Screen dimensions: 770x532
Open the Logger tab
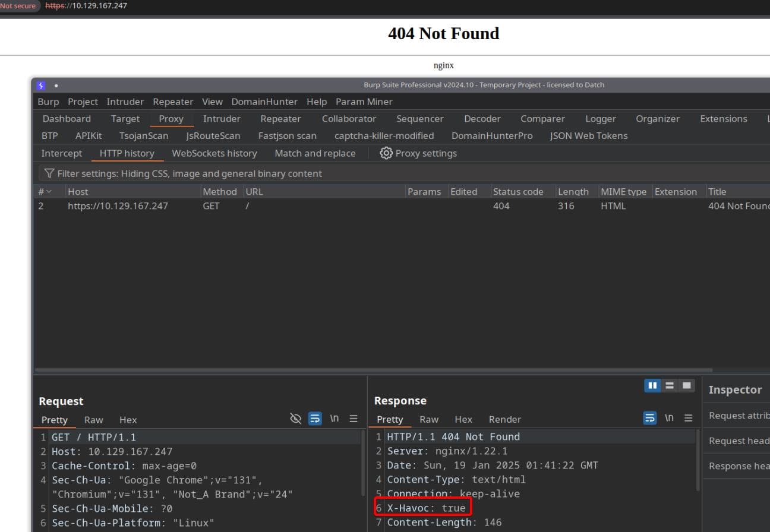click(x=601, y=119)
